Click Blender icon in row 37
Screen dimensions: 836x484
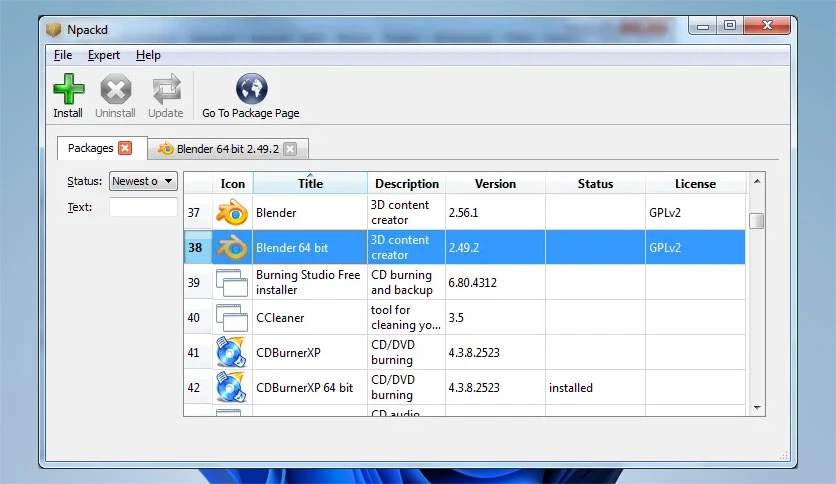pos(232,212)
